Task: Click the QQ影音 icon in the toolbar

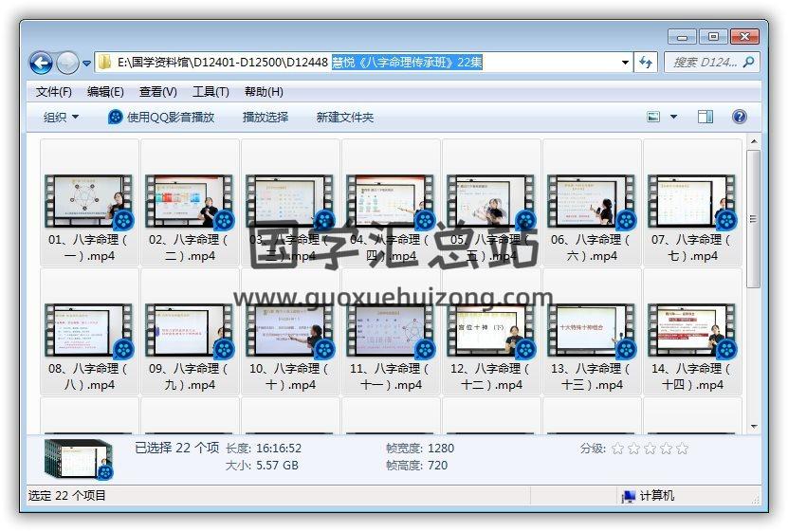Action: [115, 117]
